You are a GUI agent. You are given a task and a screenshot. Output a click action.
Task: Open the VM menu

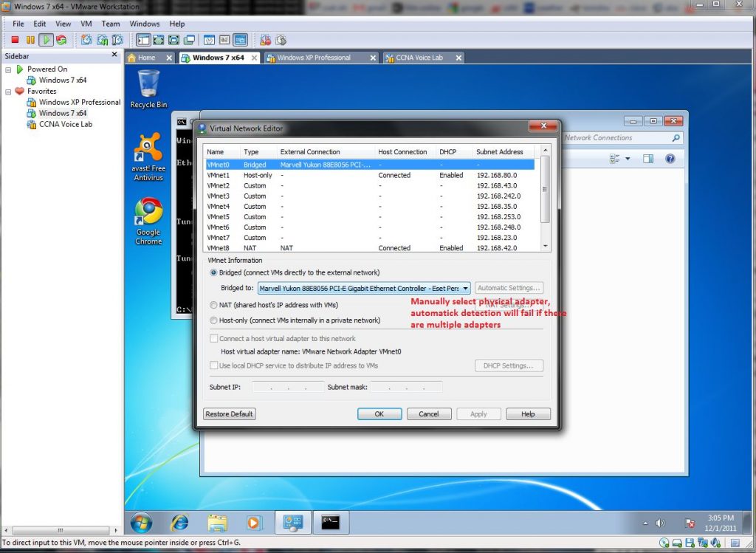pyautogui.click(x=86, y=24)
